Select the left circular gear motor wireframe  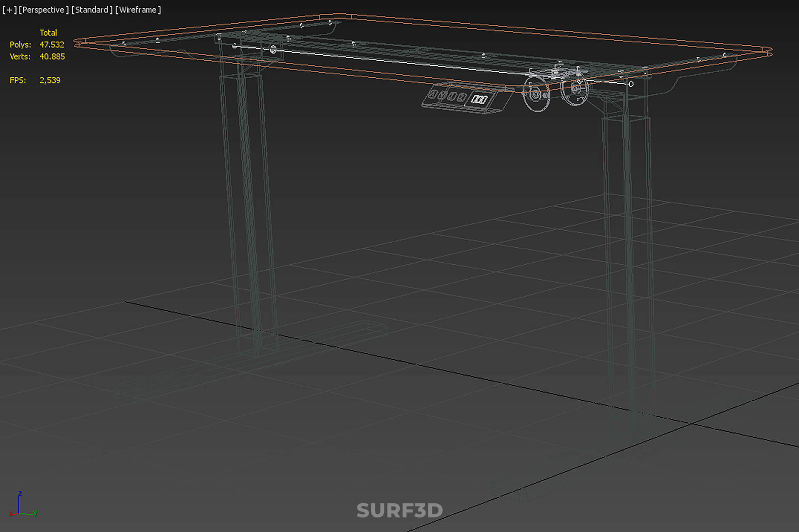pyautogui.click(x=536, y=95)
